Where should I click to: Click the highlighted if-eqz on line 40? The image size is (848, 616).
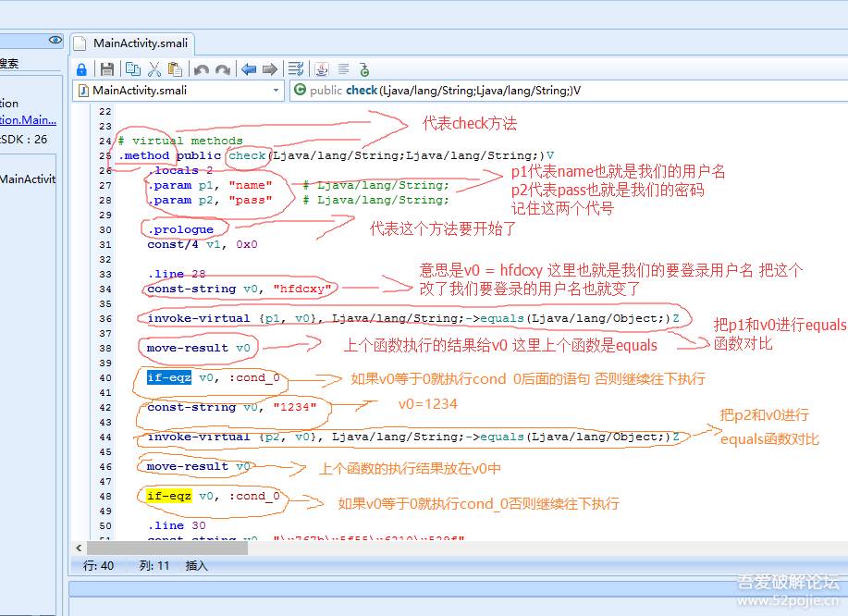(x=168, y=377)
